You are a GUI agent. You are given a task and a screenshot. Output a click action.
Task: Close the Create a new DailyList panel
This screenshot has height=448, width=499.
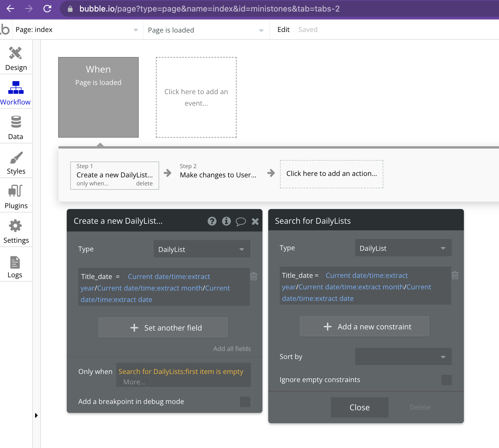point(255,221)
